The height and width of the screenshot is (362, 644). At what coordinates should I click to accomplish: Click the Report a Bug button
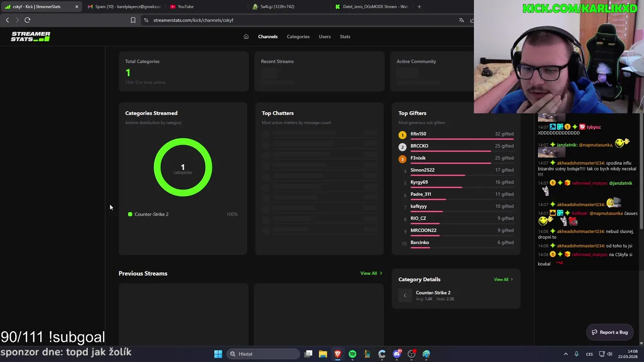pos(610,332)
